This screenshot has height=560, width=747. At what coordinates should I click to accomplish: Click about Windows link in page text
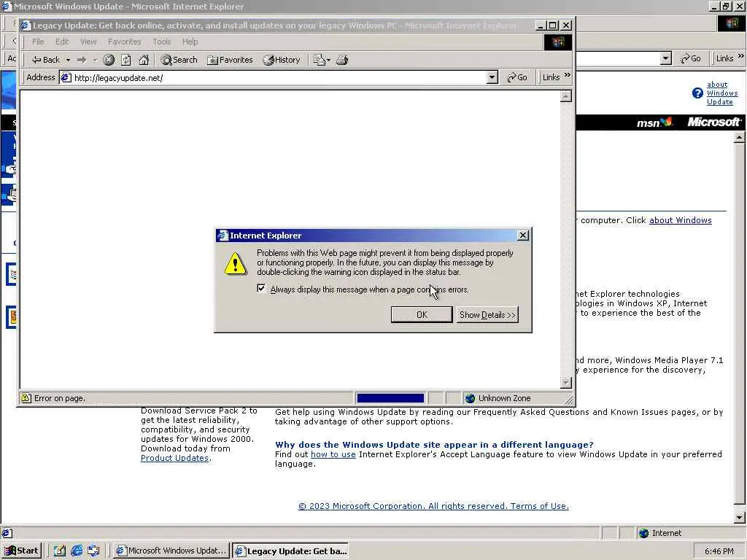(681, 220)
